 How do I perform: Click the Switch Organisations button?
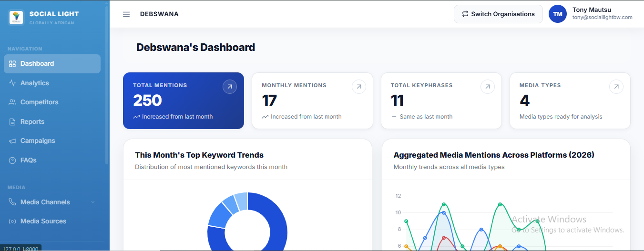[498, 14]
